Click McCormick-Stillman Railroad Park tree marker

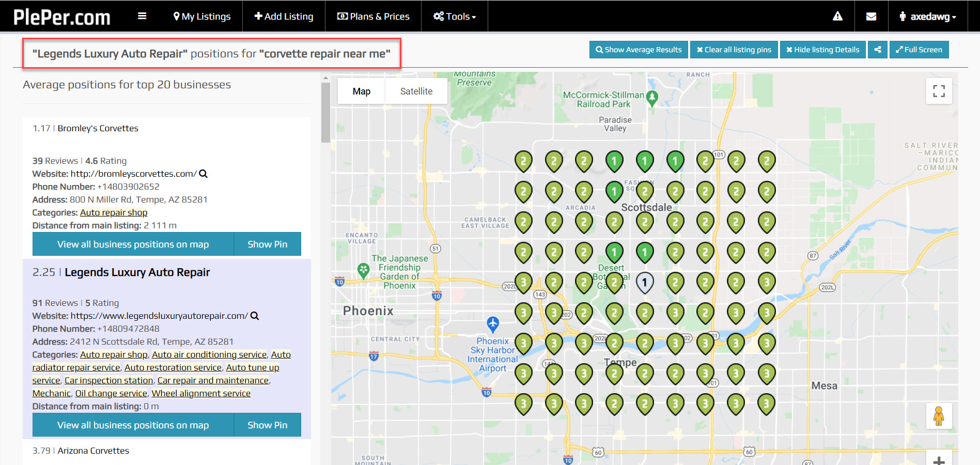[652, 98]
